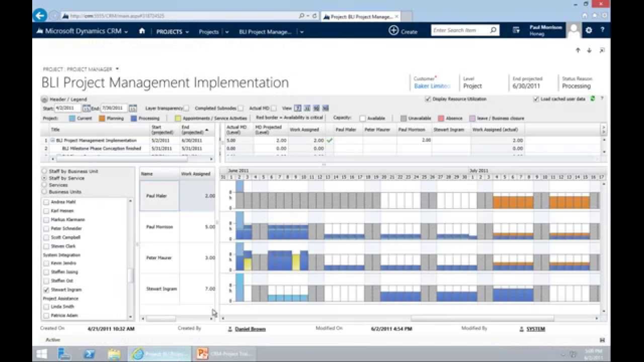Go to next record with down arrow
Screen dimensions: 644x362
tap(589, 50)
